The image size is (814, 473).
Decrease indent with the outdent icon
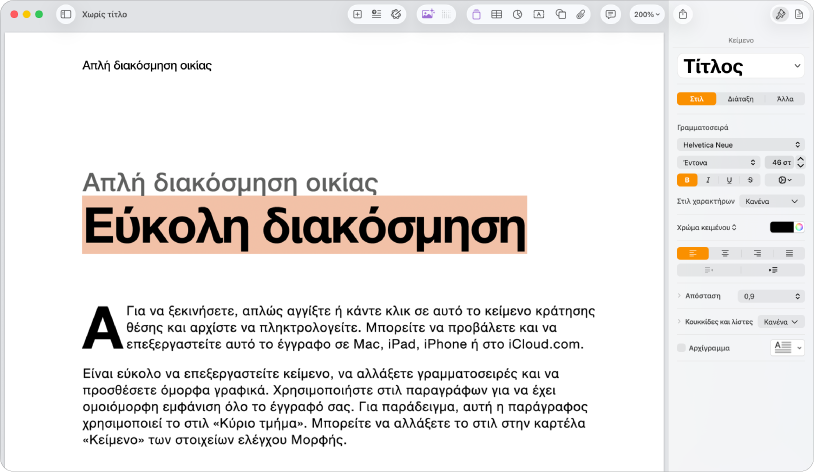pos(709,270)
